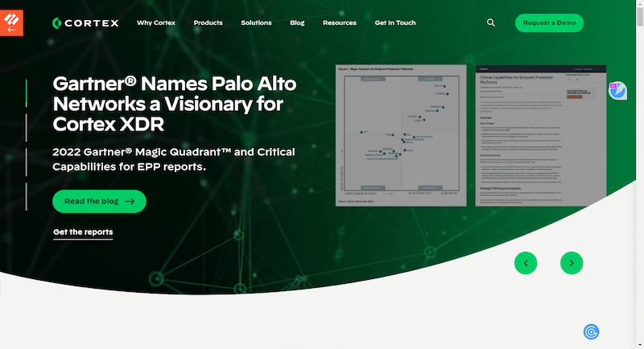Click the Read the blog button
This screenshot has height=349, width=644.
pos(99,201)
